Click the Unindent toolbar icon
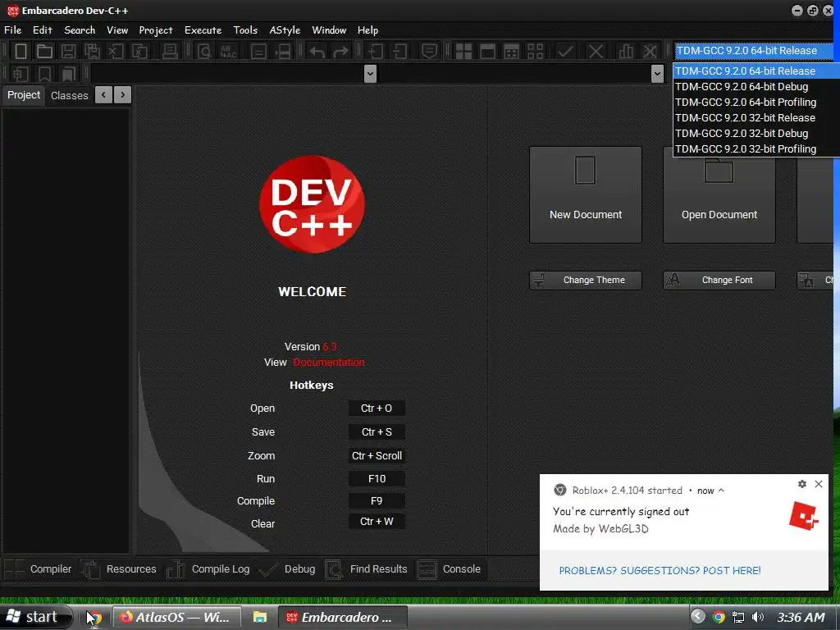The image size is (840, 630). pyautogui.click(x=399, y=52)
